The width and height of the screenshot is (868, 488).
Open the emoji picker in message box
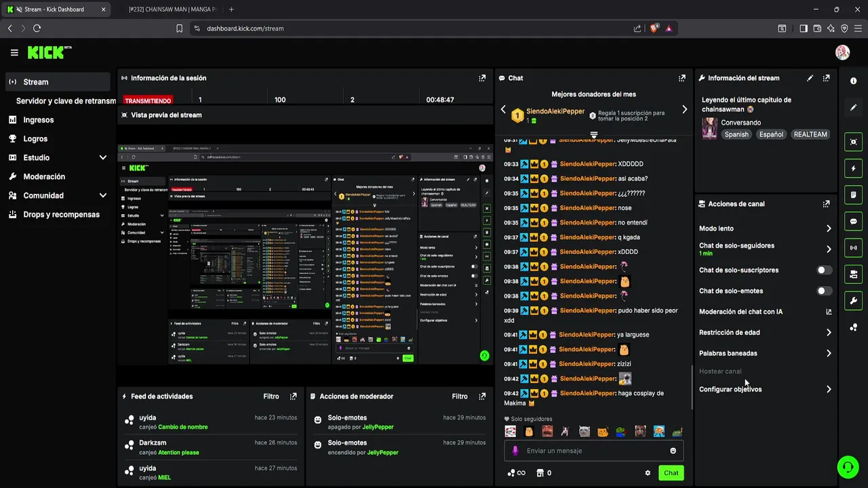tap(673, 451)
